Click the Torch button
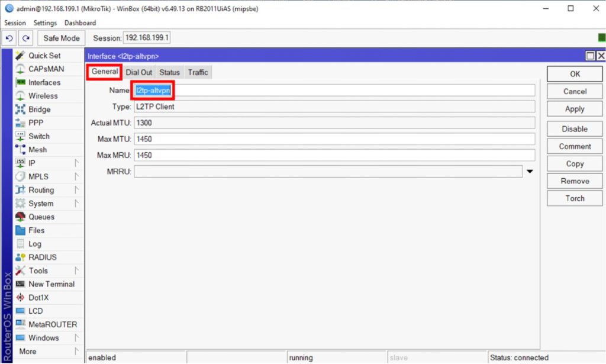 pyautogui.click(x=575, y=199)
